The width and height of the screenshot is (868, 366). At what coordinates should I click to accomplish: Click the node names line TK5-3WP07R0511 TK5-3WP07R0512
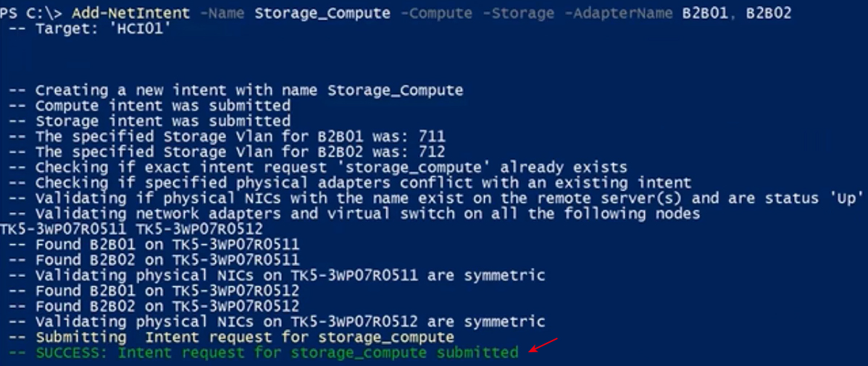(x=132, y=229)
